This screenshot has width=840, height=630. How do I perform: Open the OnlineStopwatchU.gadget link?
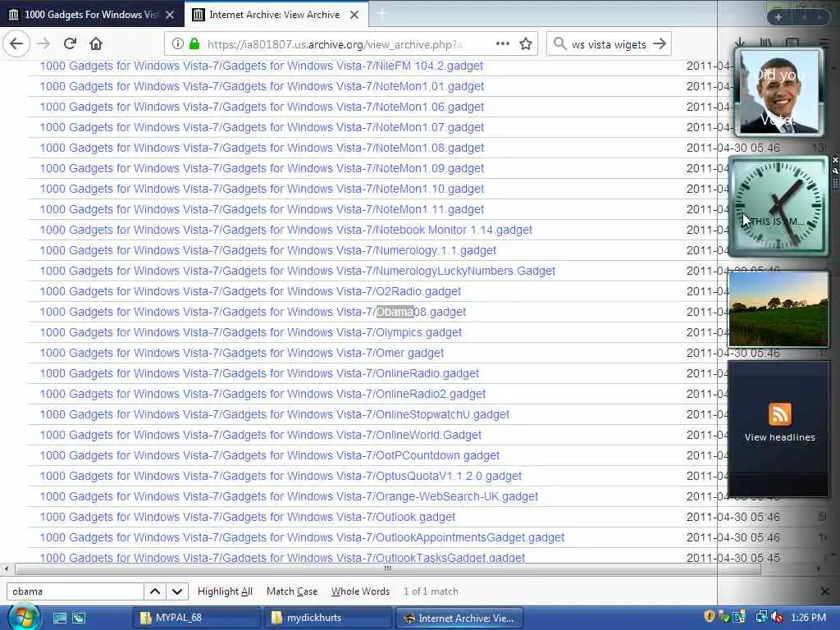click(x=274, y=414)
